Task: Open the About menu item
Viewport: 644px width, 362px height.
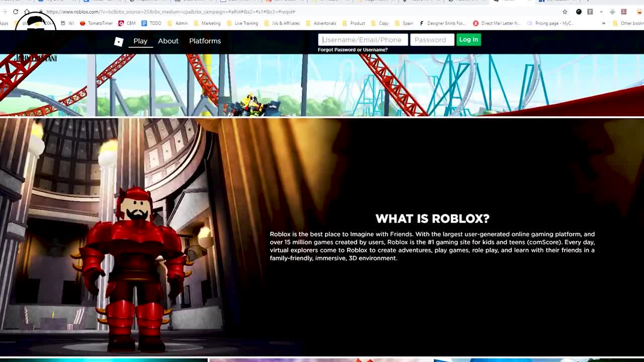Action: pos(168,41)
